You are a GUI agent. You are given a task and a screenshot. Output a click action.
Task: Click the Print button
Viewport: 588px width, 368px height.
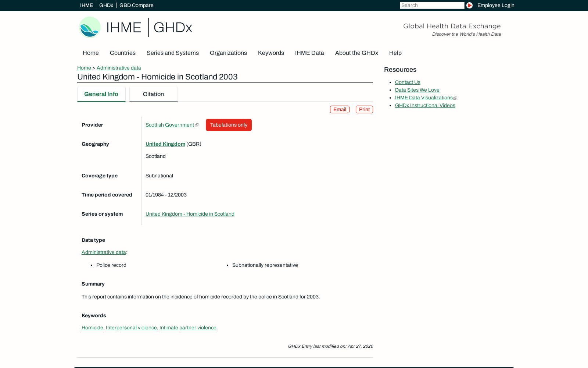coord(364,109)
